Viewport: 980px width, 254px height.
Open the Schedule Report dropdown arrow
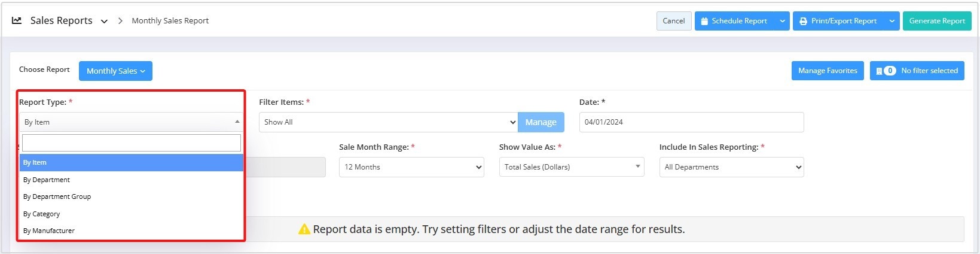[783, 21]
